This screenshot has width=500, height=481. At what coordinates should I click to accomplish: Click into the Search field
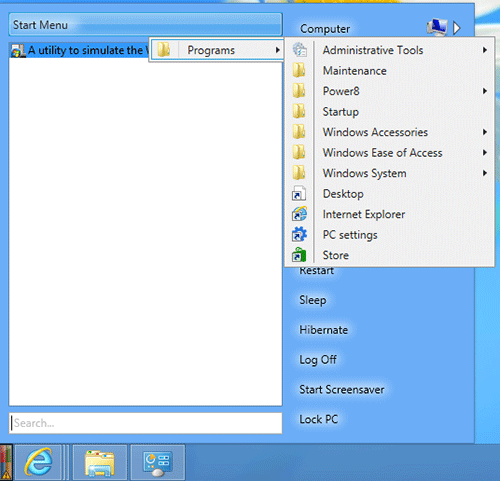pos(145,423)
